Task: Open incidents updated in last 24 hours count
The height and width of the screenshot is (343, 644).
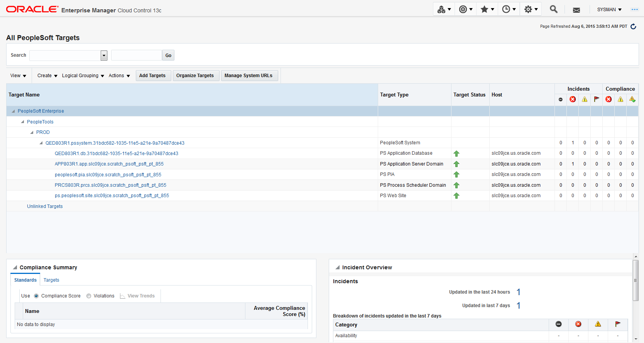Action: 519,292
